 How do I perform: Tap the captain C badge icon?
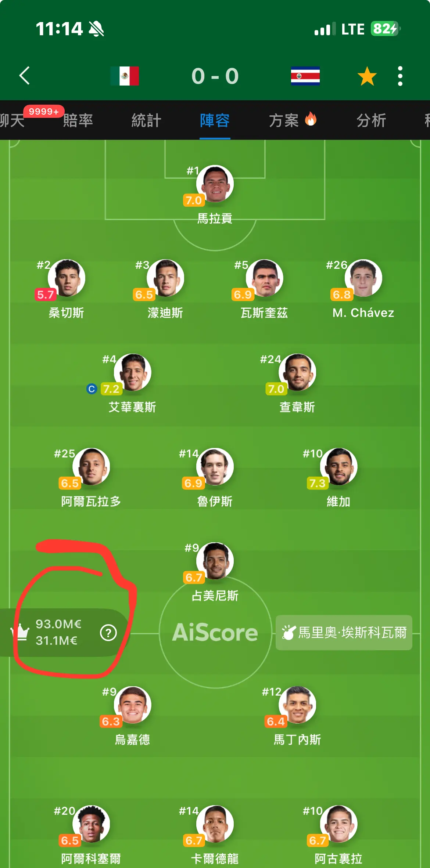tap(92, 388)
